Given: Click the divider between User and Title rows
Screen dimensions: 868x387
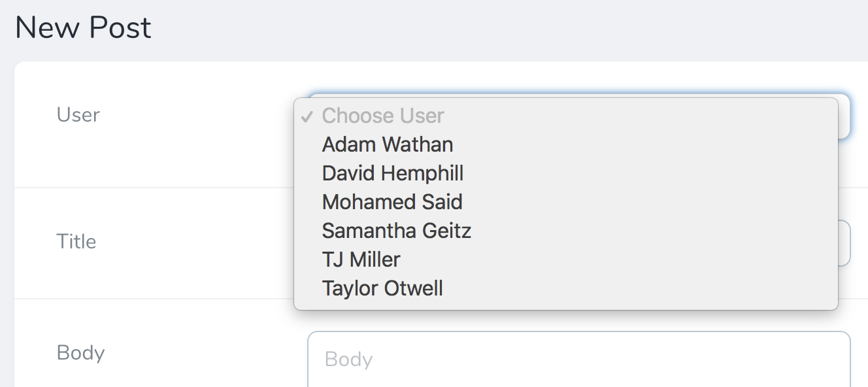Looking at the screenshot, I should [150, 188].
